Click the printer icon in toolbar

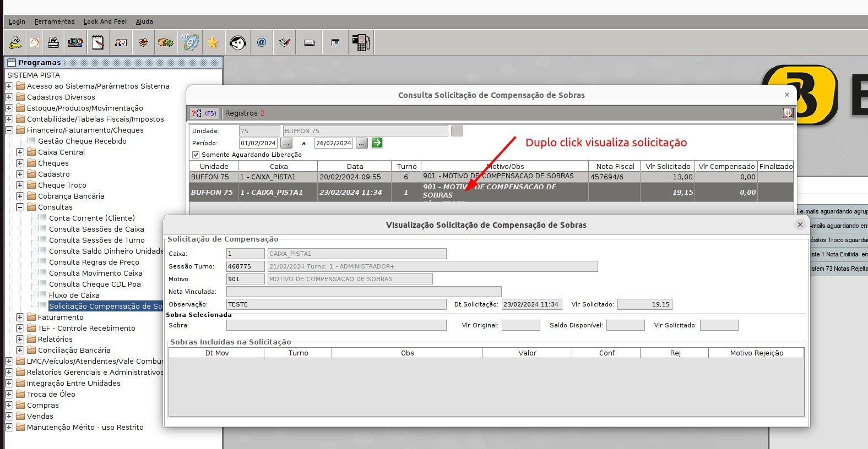pyautogui.click(x=53, y=42)
